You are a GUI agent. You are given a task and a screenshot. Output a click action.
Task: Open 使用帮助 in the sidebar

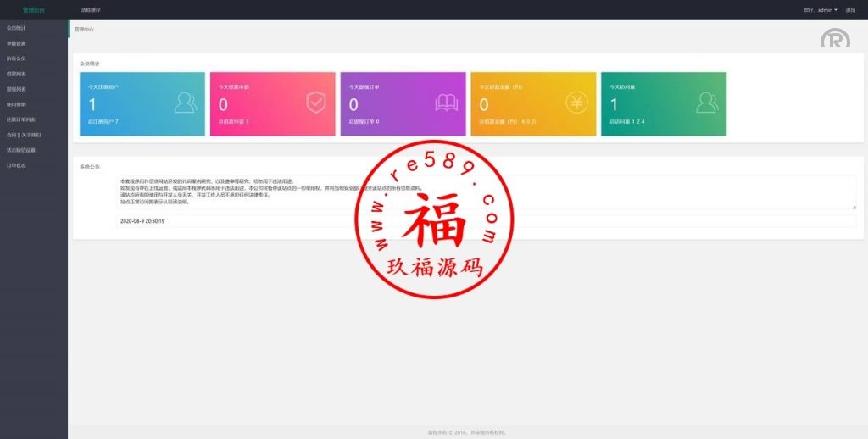[17, 104]
